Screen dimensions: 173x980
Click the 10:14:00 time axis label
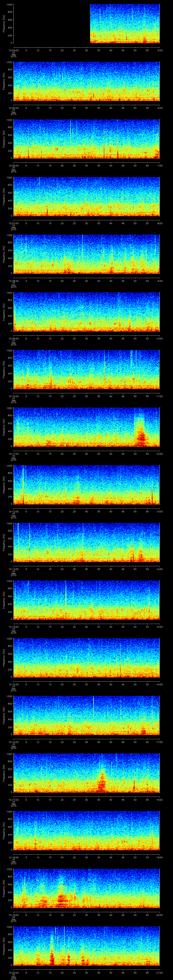(13, 627)
